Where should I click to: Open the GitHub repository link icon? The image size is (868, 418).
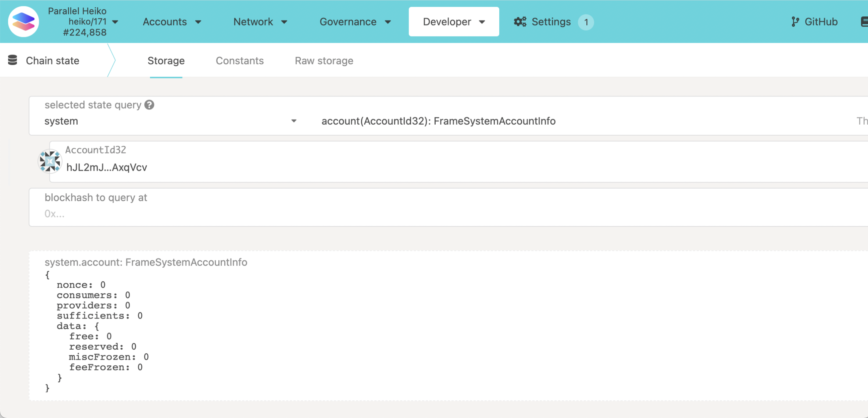[x=796, y=21]
